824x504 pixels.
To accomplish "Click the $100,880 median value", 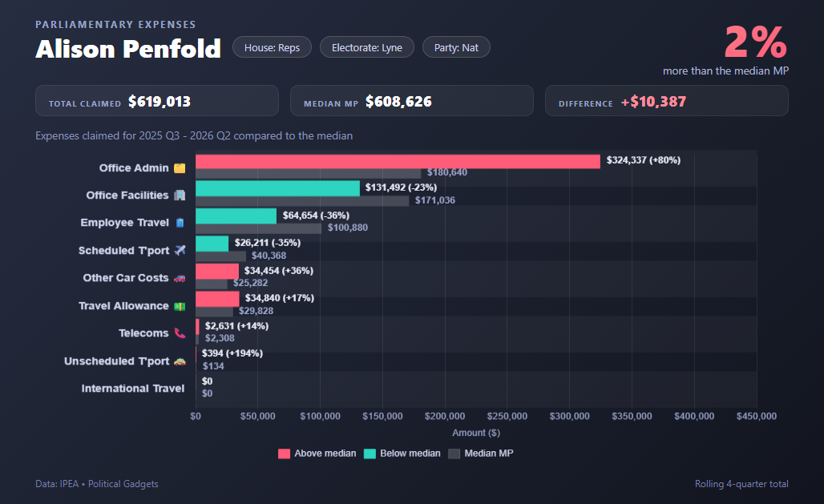I will 348,228.
